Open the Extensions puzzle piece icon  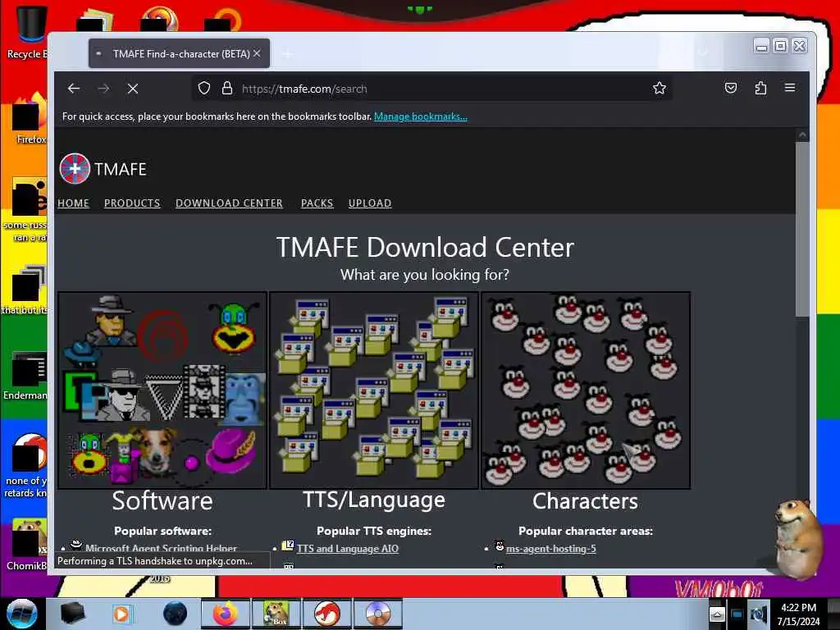760,88
